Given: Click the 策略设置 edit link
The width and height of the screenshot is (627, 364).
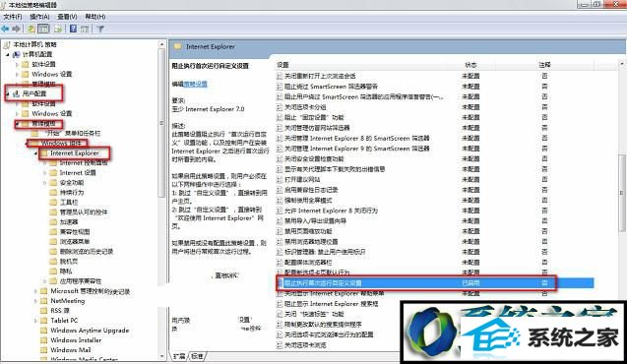Looking at the screenshot, I should click(x=196, y=84).
